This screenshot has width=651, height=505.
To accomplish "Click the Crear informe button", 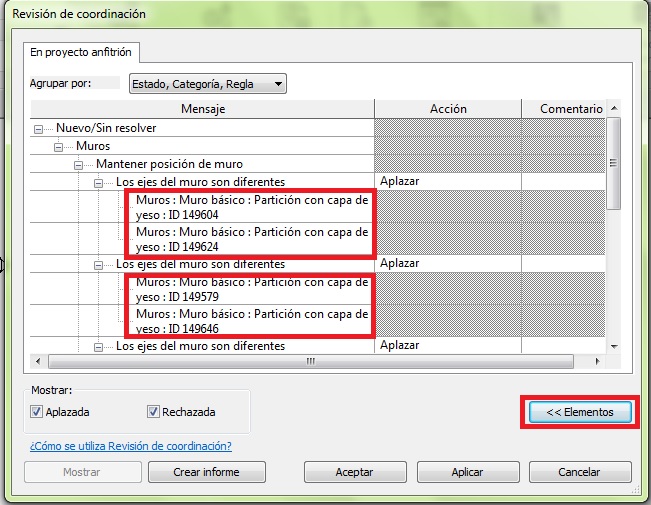I will 207,472.
